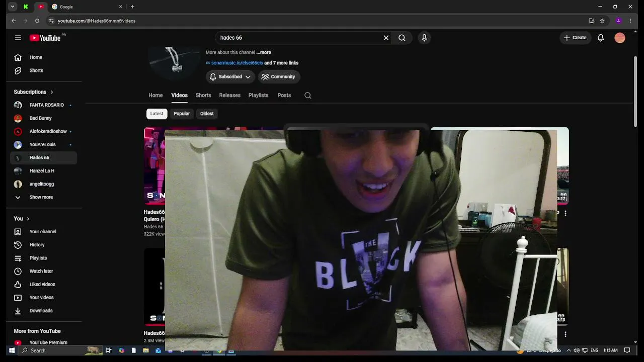This screenshot has width=644, height=362.
Task: Install the app from the address bar
Action: pyautogui.click(x=591, y=21)
